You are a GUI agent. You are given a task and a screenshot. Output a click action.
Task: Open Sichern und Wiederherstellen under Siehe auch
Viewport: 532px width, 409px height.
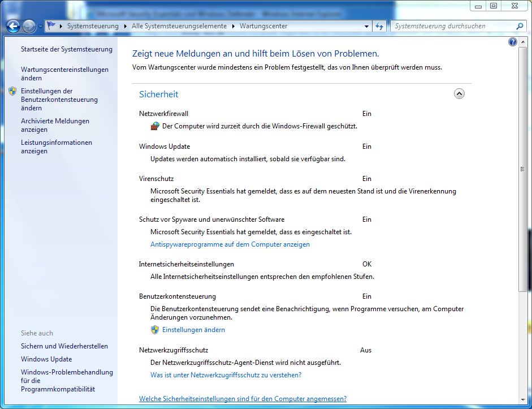pos(64,346)
